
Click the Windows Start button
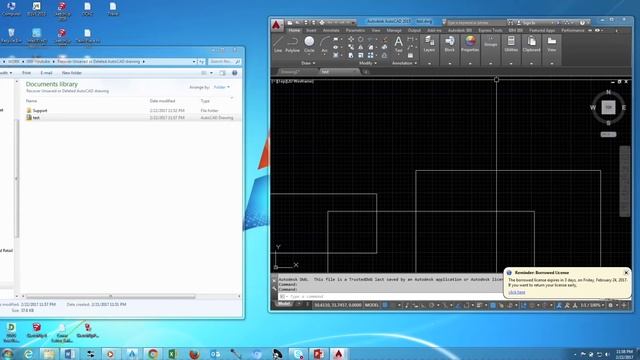click(x=7, y=354)
